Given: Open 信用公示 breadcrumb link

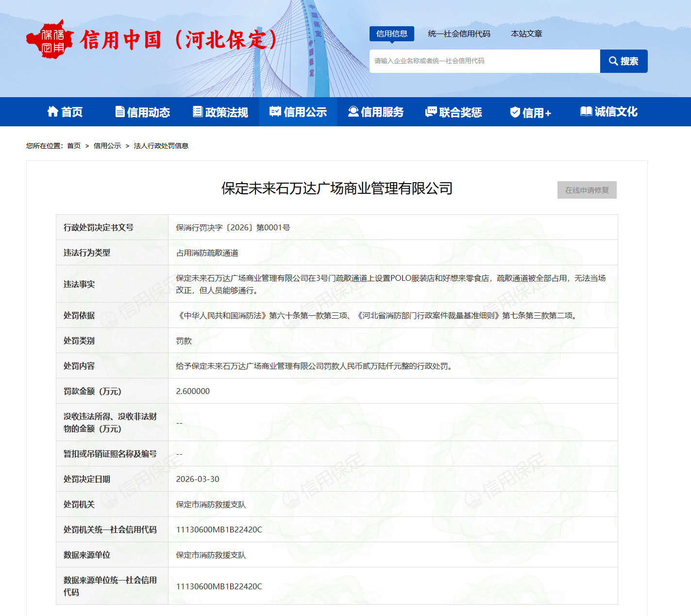Looking at the screenshot, I should (x=107, y=146).
